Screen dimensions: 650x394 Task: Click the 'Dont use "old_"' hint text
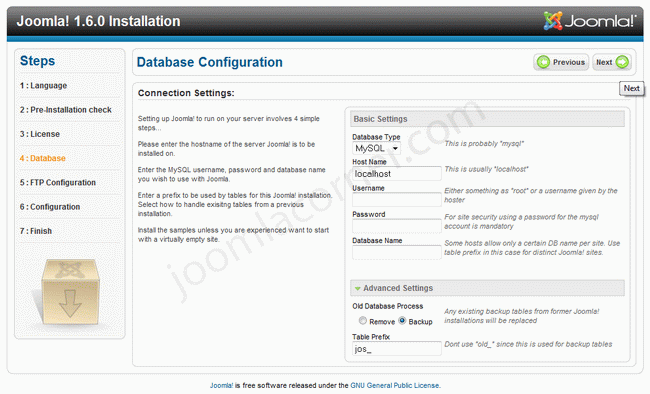(528, 344)
